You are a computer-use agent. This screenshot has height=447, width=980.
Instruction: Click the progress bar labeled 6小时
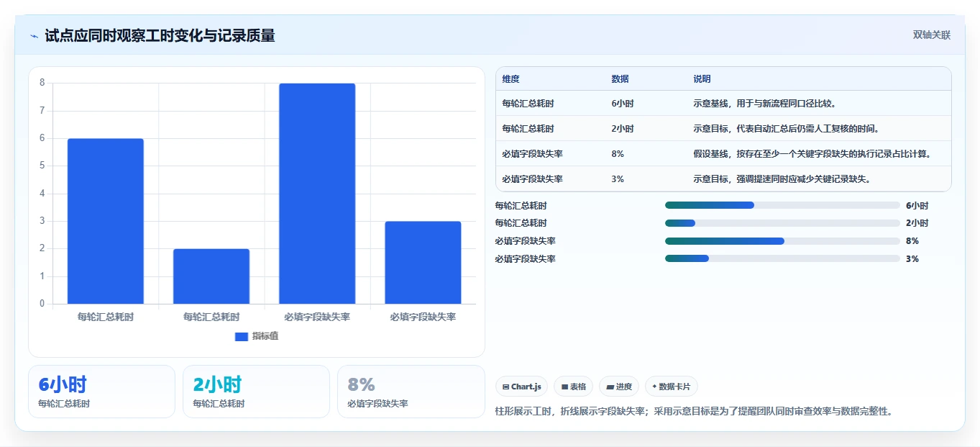tap(782, 205)
